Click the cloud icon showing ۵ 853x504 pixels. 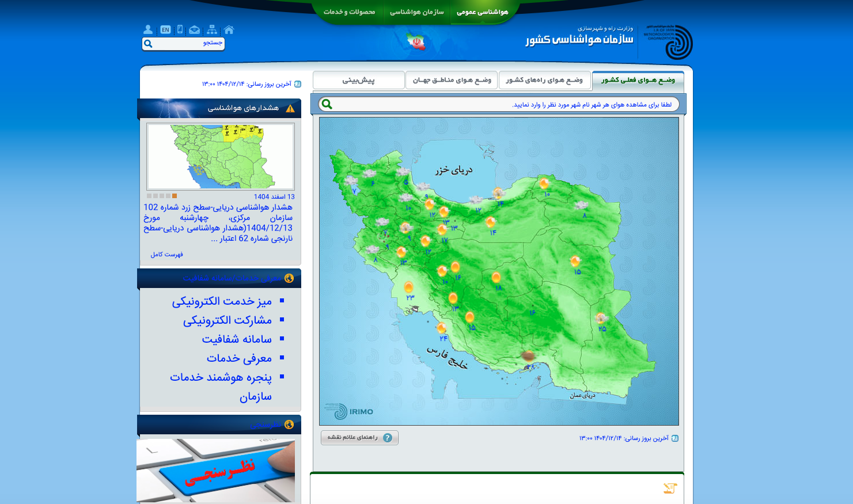click(403, 172)
